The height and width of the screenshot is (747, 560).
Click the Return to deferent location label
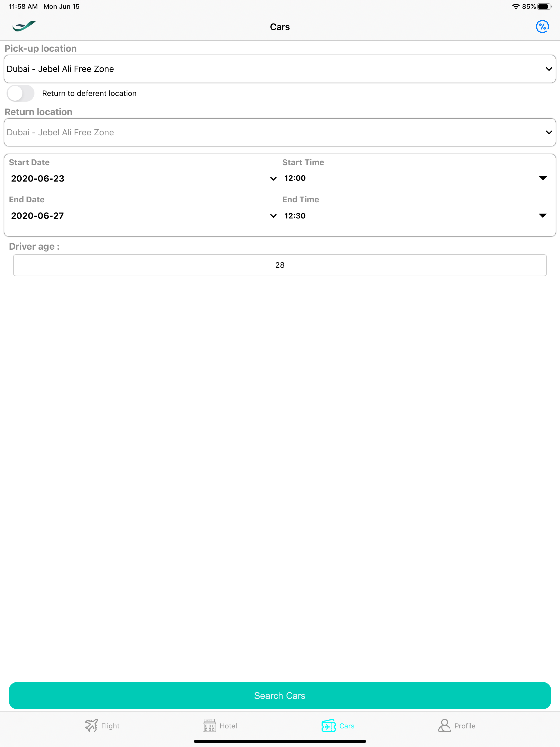pyautogui.click(x=89, y=94)
